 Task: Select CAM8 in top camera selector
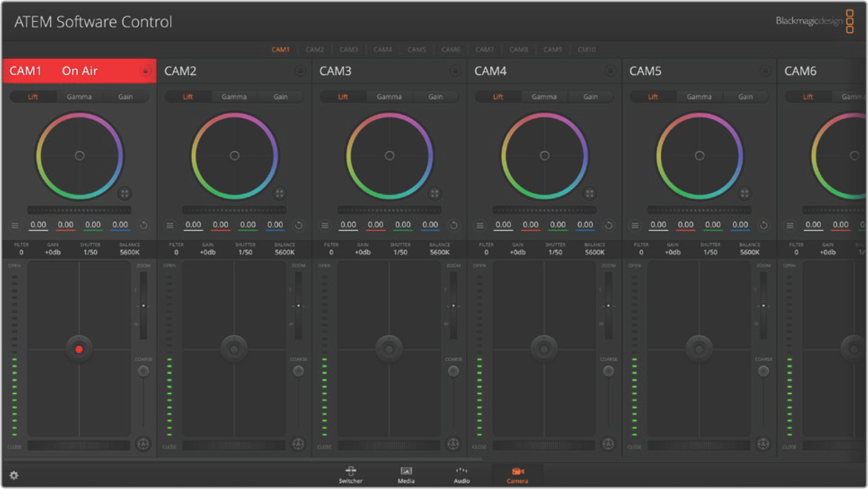[x=518, y=49]
